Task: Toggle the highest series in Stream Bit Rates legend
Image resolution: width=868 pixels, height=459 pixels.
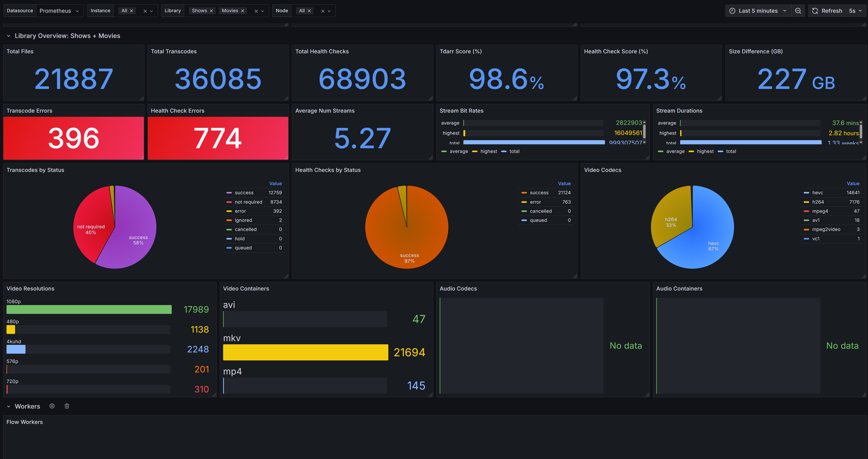Action: [489, 152]
